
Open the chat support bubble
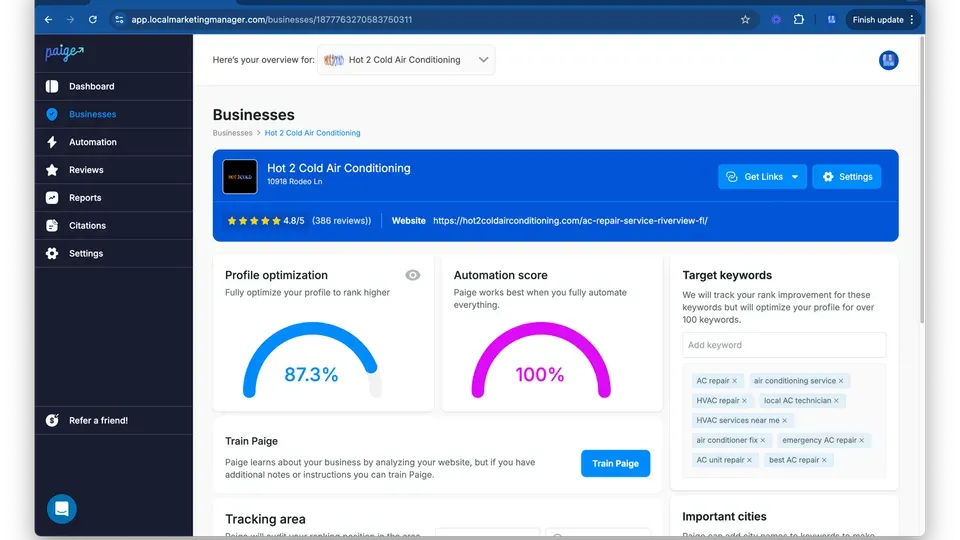click(62, 509)
